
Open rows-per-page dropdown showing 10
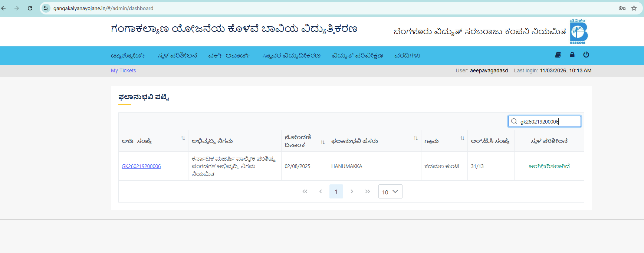(390, 191)
